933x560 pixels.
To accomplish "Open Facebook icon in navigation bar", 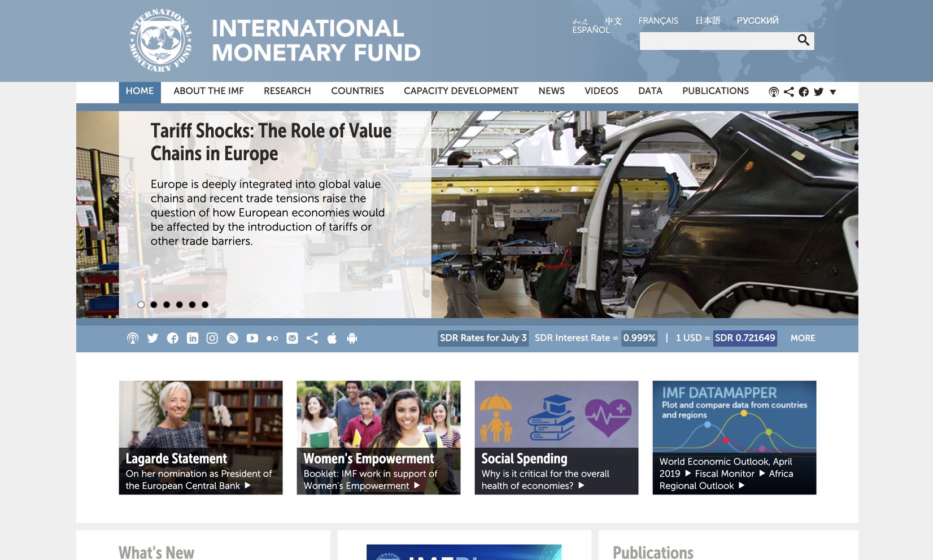I will coord(804,92).
